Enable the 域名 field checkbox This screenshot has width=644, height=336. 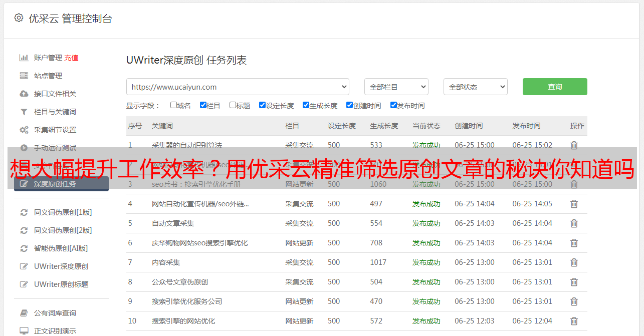point(173,105)
